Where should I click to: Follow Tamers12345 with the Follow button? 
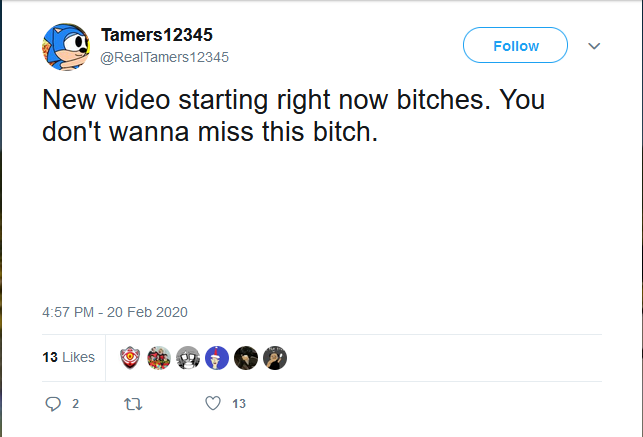coord(515,46)
